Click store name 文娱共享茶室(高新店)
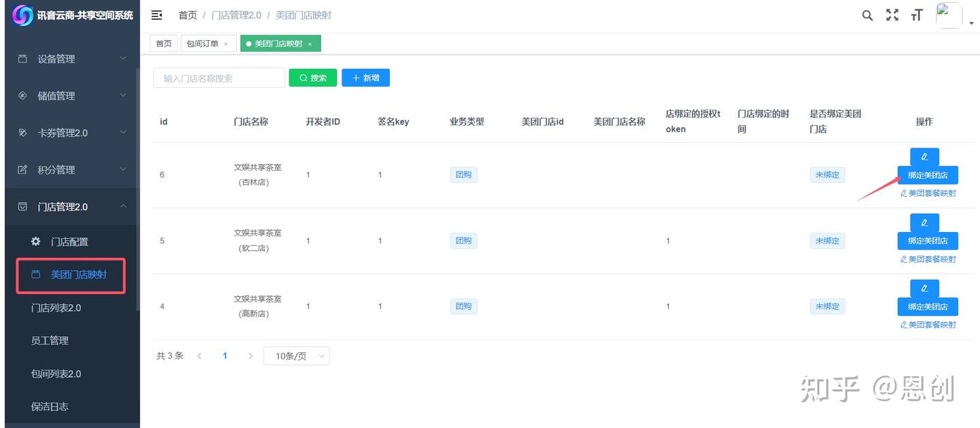Viewport: 980px width, 428px height. click(x=257, y=306)
